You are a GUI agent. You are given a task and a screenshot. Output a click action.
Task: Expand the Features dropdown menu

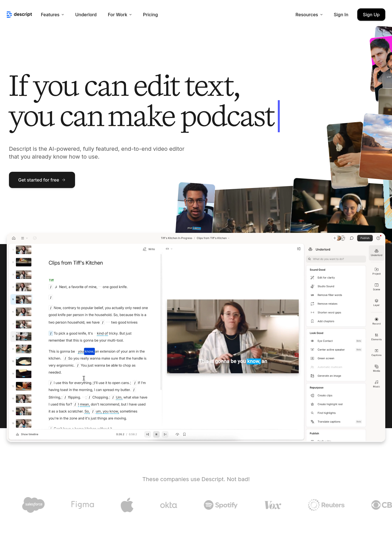(52, 15)
